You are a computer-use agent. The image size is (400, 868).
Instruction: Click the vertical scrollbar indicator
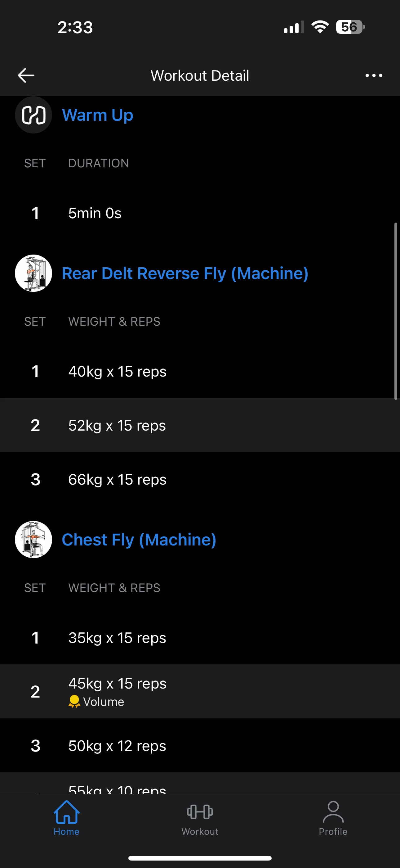(396, 311)
